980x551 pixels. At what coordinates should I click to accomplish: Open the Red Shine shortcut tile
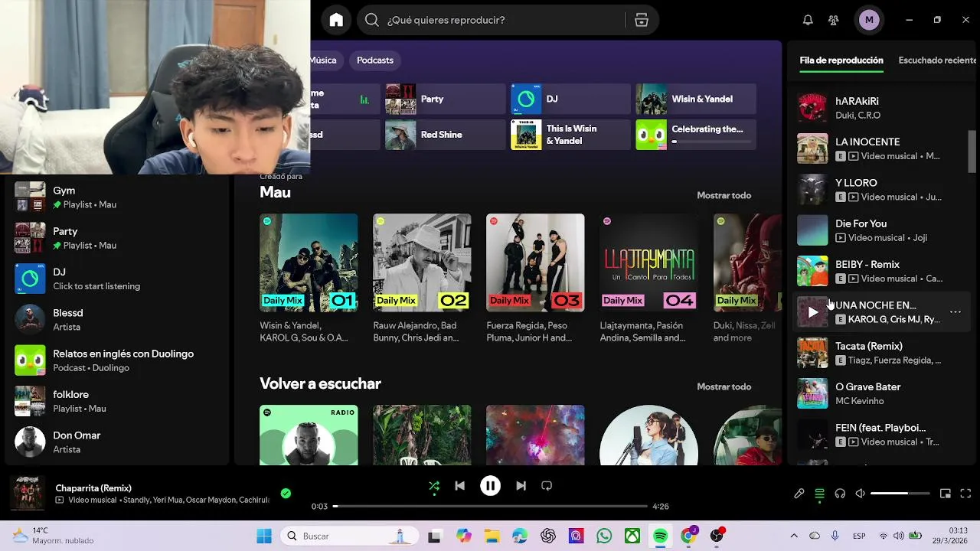[x=445, y=135]
